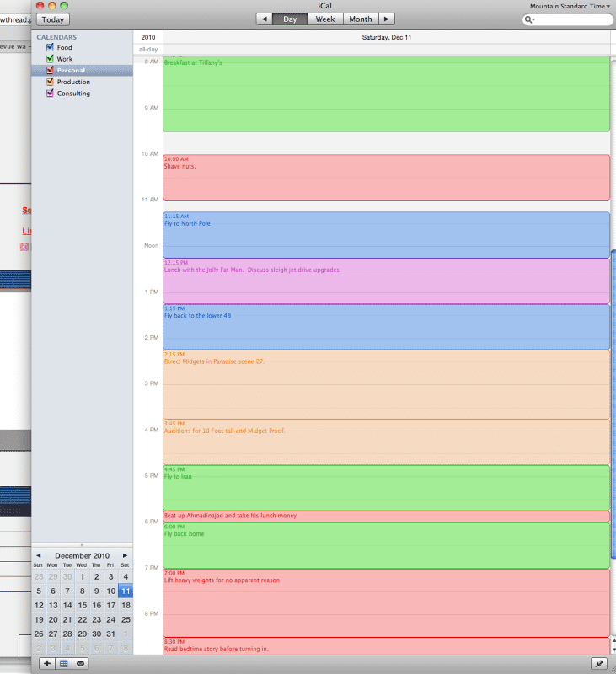The width and height of the screenshot is (616, 674).
Task: Switch to Month view
Action: pos(361,19)
